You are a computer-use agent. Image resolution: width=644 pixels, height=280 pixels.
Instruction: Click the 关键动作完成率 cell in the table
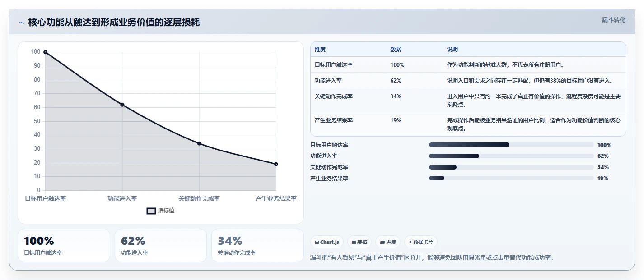(x=334, y=96)
